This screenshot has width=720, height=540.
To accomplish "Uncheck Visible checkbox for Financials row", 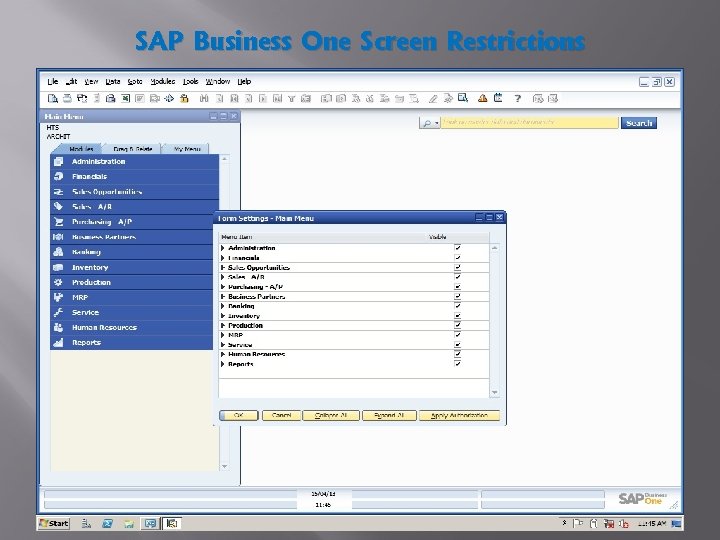I will click(x=457, y=257).
